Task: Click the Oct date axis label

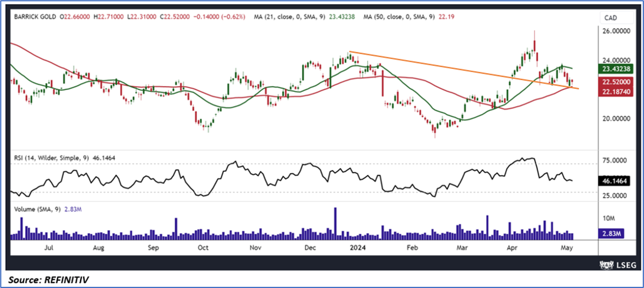Action: [x=203, y=248]
